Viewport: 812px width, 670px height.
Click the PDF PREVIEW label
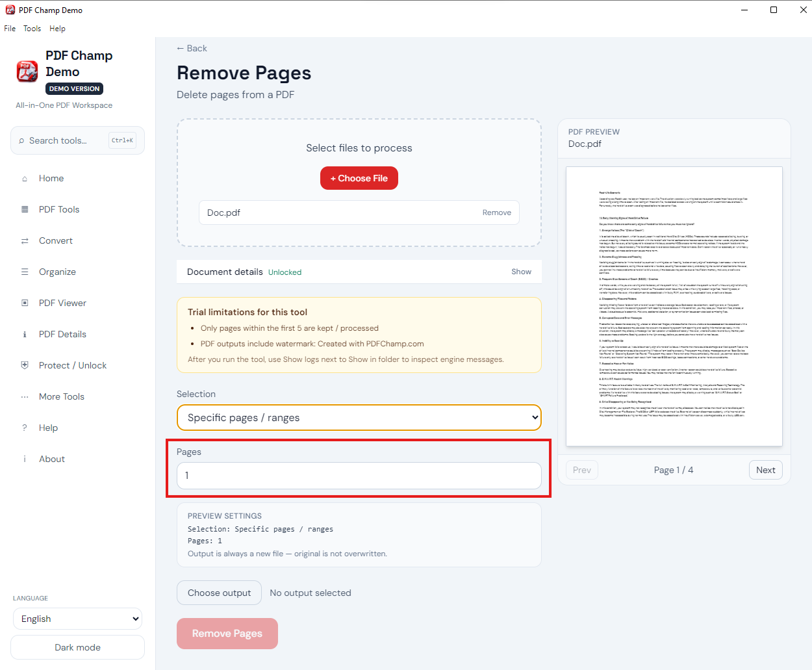pyautogui.click(x=594, y=132)
